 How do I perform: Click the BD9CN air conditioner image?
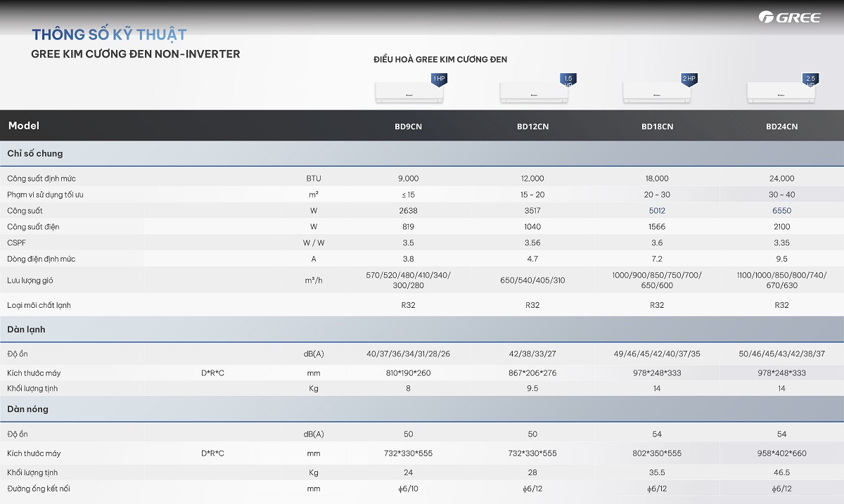tap(409, 93)
